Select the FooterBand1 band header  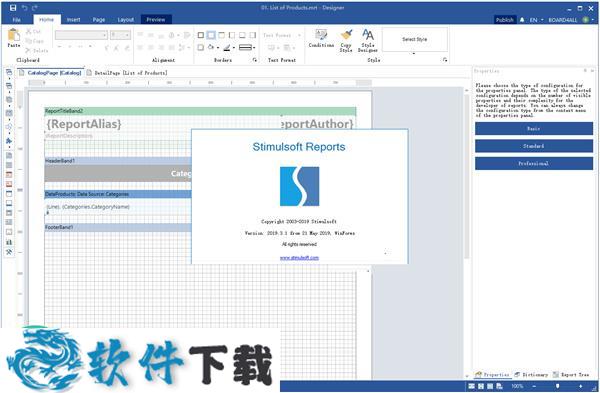pos(118,227)
